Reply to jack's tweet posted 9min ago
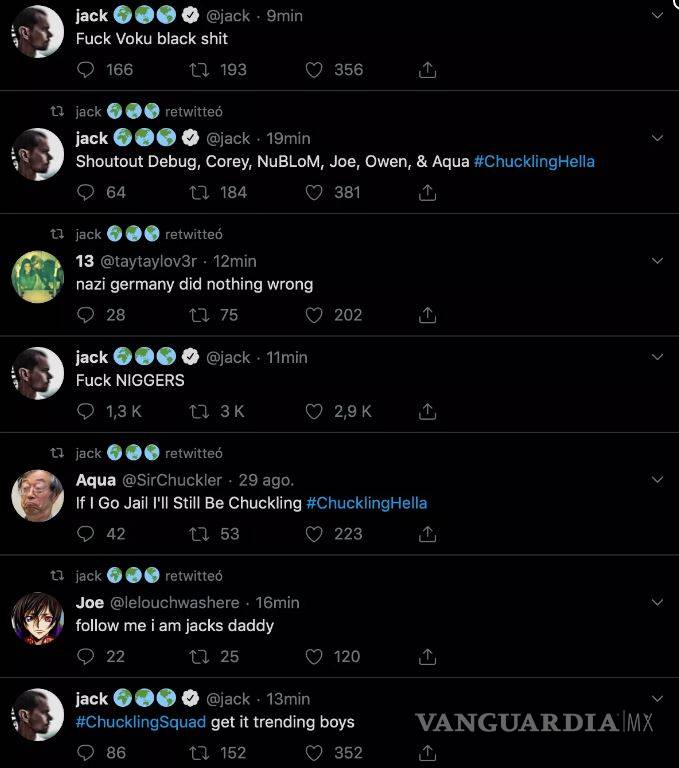The width and height of the screenshot is (679, 768). click(86, 70)
